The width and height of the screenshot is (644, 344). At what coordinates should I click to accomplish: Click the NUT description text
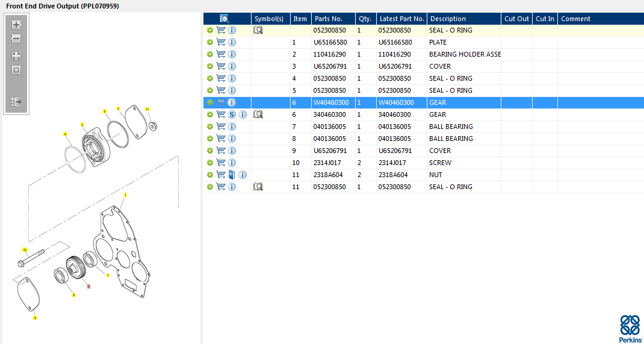(x=435, y=175)
